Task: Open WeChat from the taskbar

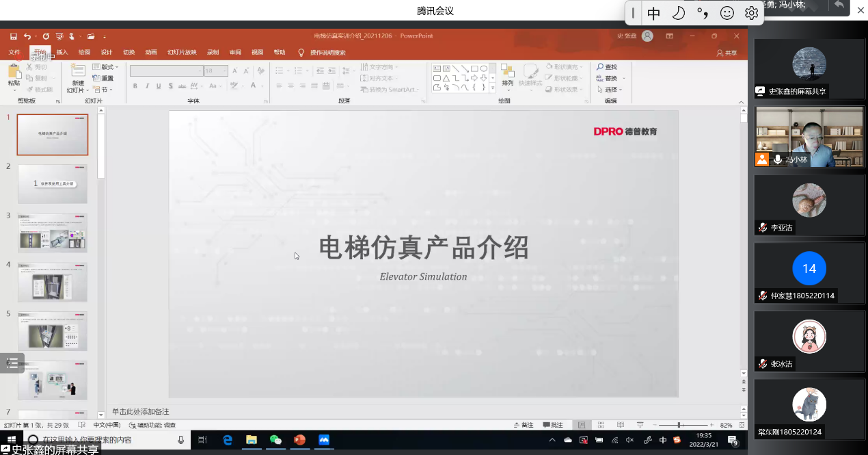Action: [x=275, y=440]
